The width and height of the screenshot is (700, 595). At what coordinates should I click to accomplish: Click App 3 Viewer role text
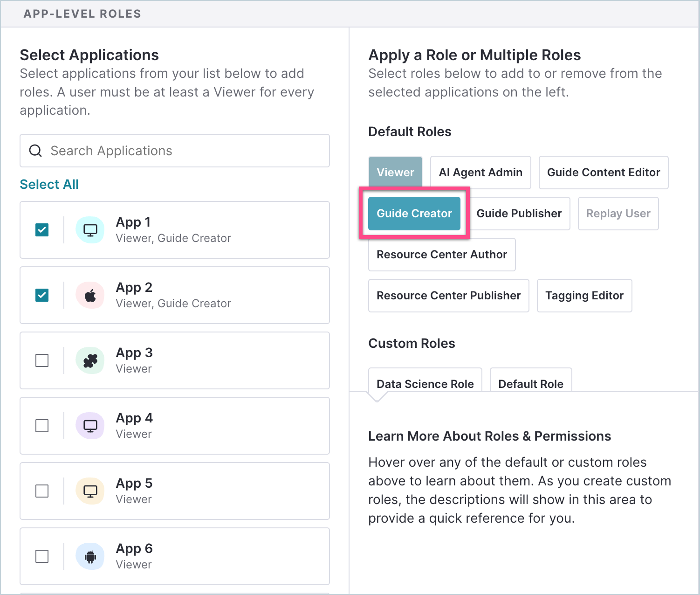coord(134,369)
